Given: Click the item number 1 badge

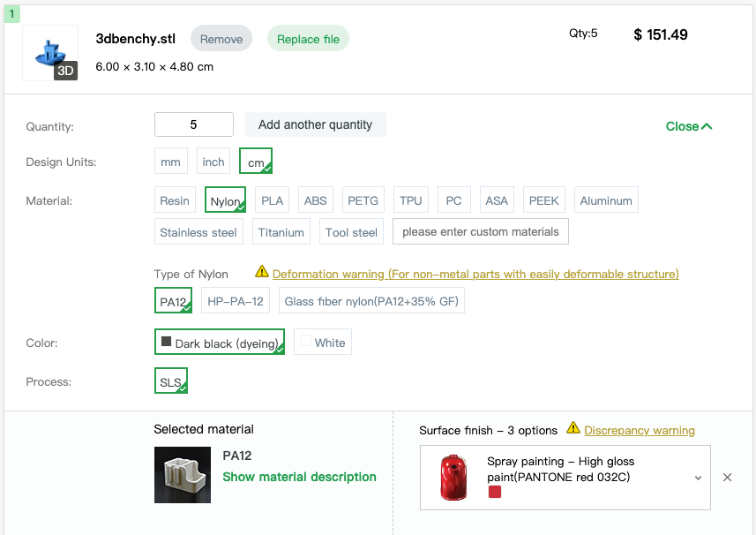Looking at the screenshot, I should click(12, 14).
